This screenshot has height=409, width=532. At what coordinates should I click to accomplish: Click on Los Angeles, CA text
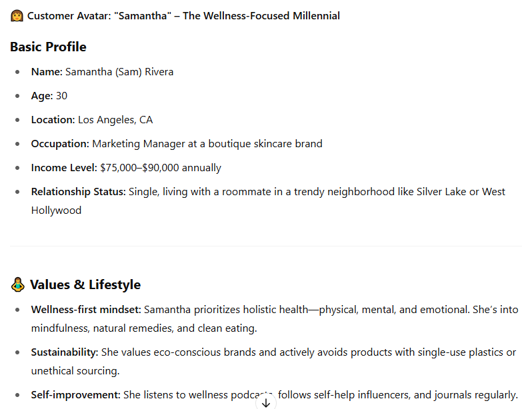(x=115, y=120)
